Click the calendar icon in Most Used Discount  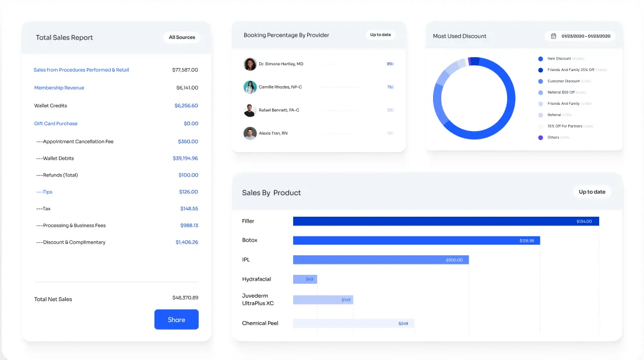pos(554,36)
